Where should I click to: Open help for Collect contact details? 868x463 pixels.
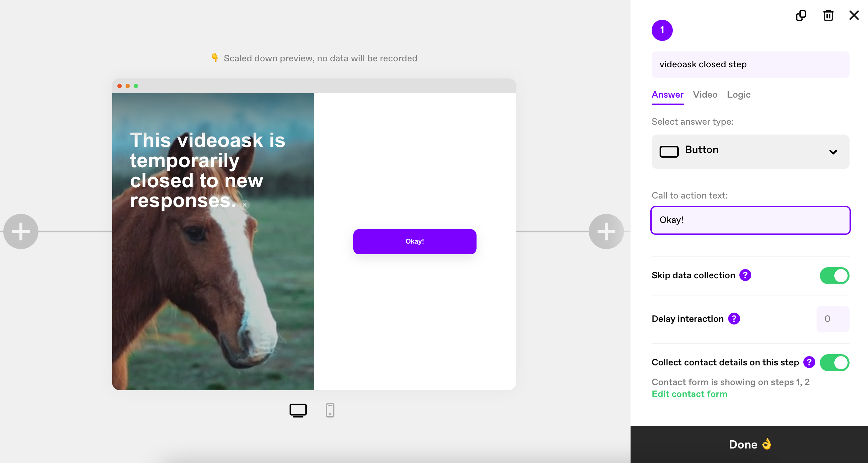[809, 362]
